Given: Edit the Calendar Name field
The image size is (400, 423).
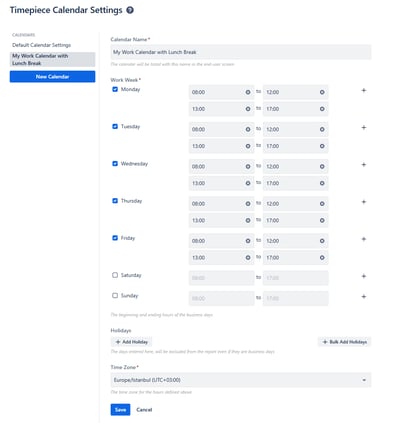Looking at the screenshot, I should pos(241,52).
